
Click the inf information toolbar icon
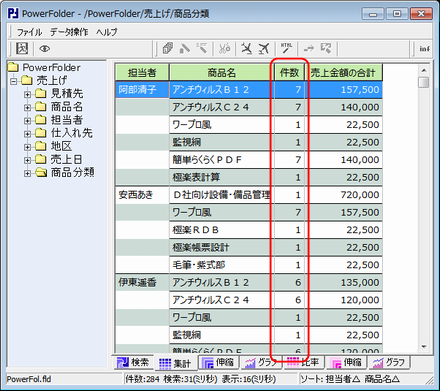[x=424, y=49]
